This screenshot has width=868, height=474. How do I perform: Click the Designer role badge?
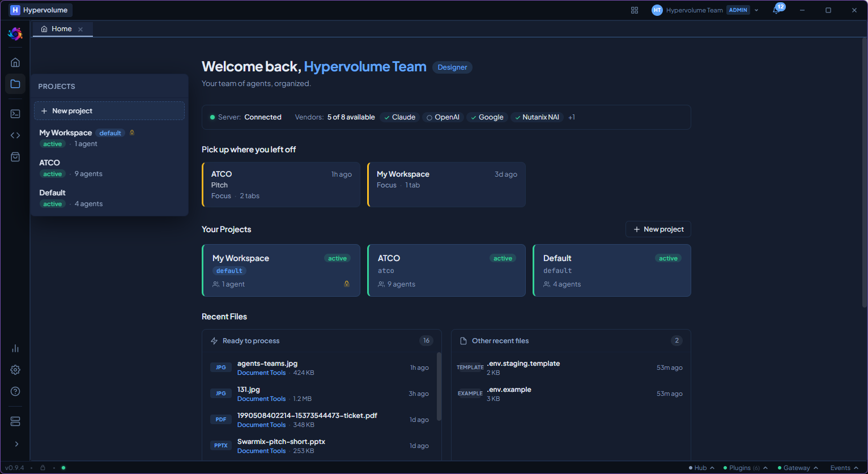click(x=452, y=67)
